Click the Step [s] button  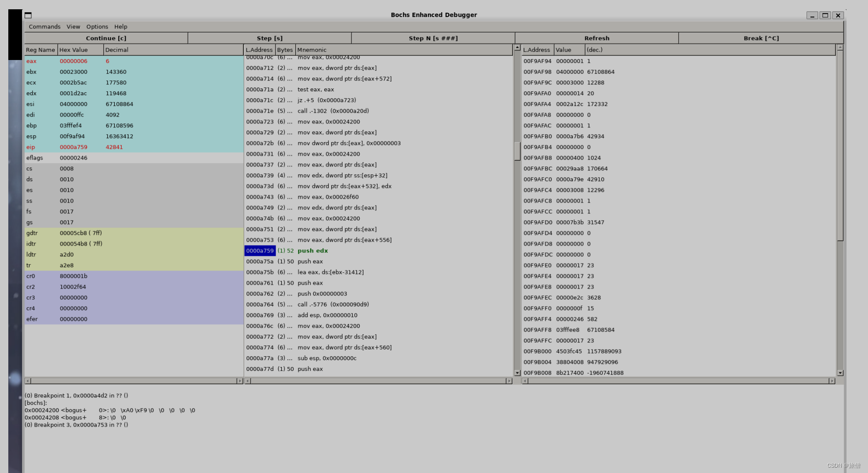point(270,38)
